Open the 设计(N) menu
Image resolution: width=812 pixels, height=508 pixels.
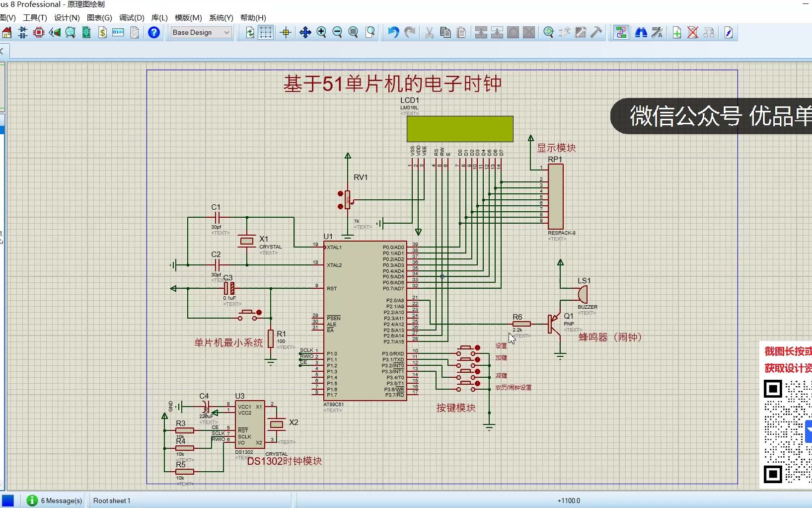(67, 17)
